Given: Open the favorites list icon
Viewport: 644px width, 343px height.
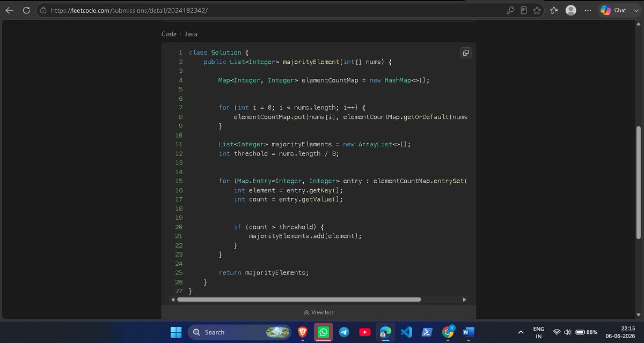Looking at the screenshot, I should pos(554,10).
